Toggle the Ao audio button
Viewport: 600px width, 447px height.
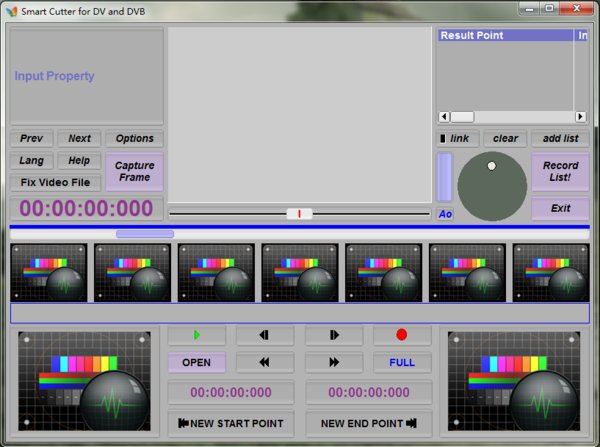click(x=445, y=214)
